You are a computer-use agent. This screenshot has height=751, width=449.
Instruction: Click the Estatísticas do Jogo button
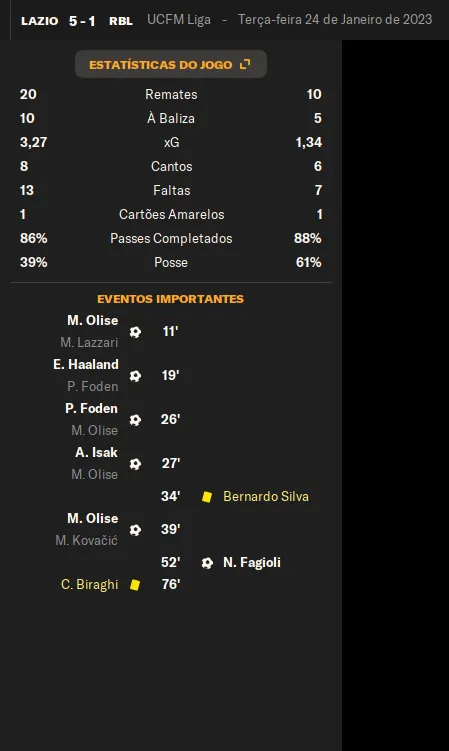point(171,64)
